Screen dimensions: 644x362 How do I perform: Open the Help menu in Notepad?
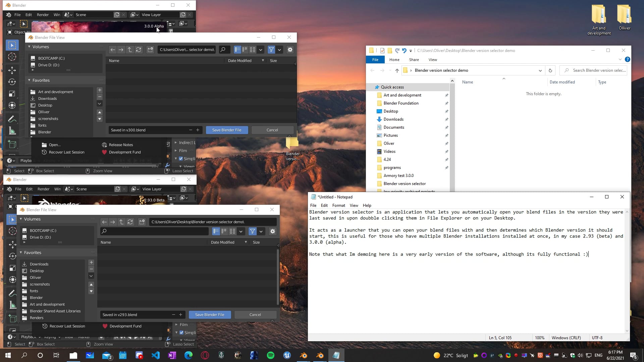pyautogui.click(x=367, y=205)
